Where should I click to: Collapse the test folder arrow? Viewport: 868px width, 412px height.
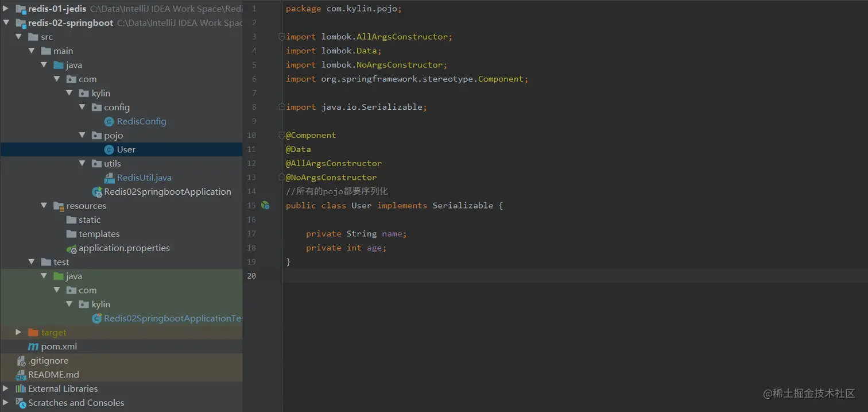pos(31,261)
